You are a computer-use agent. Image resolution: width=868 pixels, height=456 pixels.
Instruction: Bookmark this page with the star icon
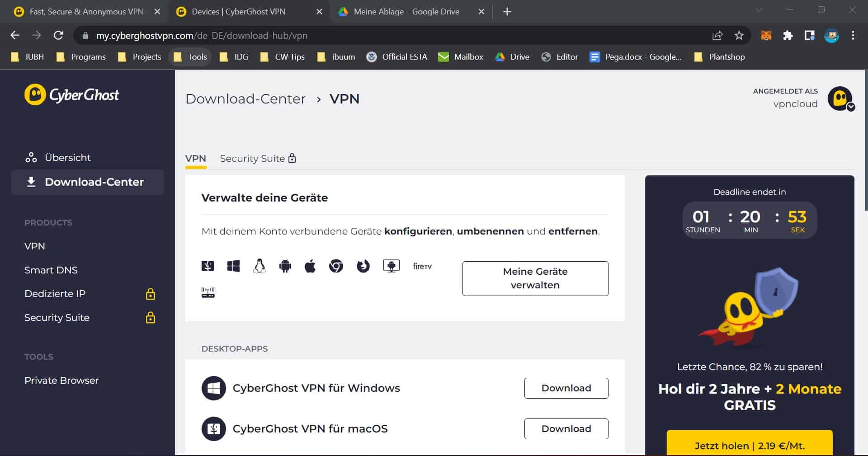pyautogui.click(x=739, y=35)
